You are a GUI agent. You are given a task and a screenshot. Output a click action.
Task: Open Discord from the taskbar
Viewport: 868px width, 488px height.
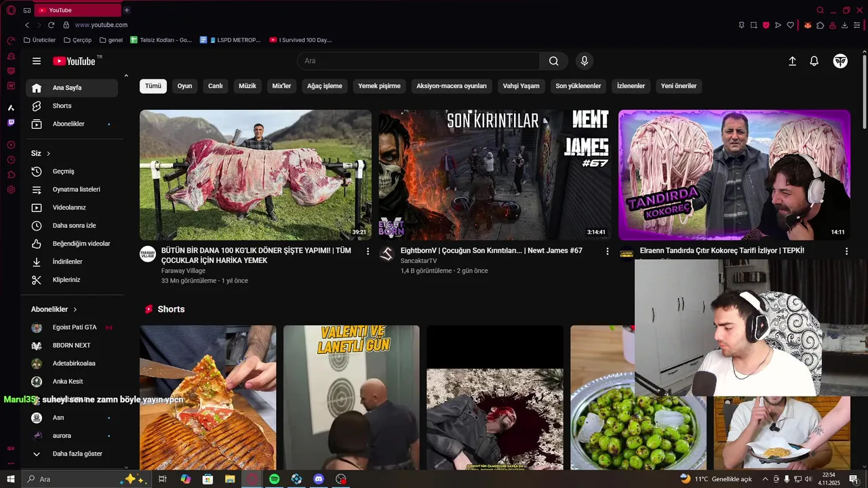(319, 479)
